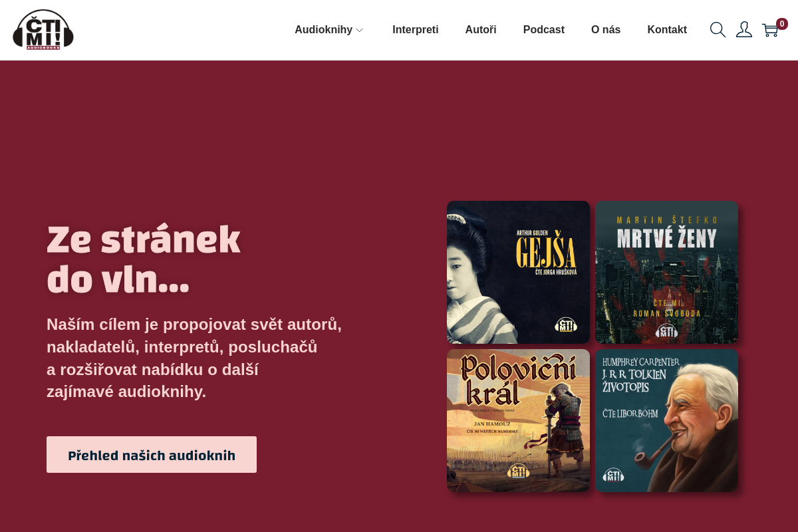Navigate to the Podcast section
This screenshot has width=798, height=532.
(544, 30)
